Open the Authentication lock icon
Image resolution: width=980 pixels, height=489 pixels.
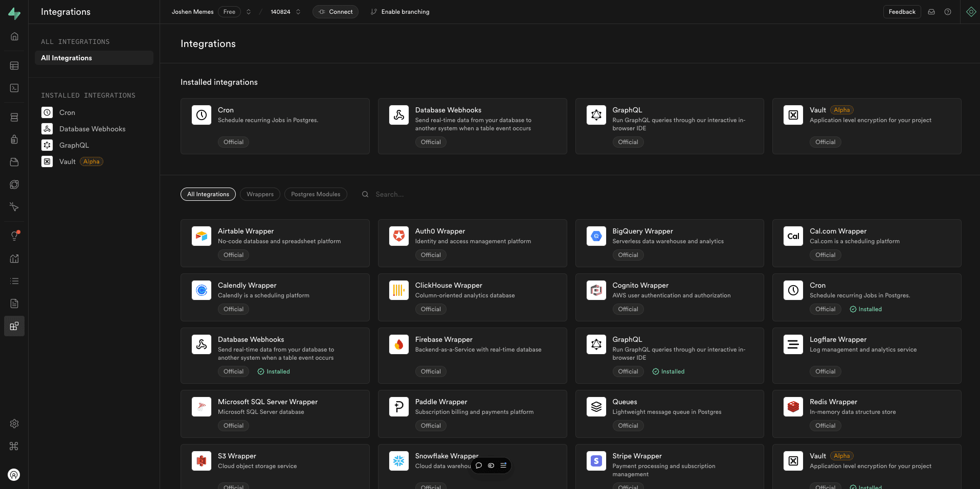click(14, 139)
